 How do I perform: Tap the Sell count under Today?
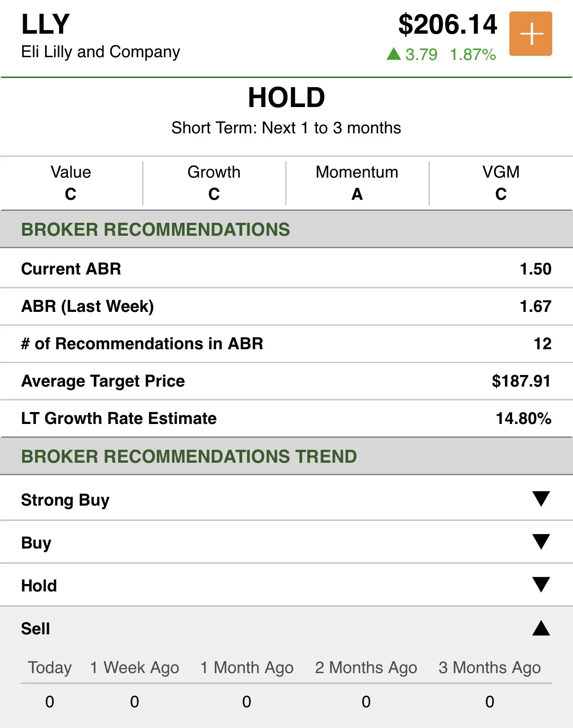click(50, 702)
